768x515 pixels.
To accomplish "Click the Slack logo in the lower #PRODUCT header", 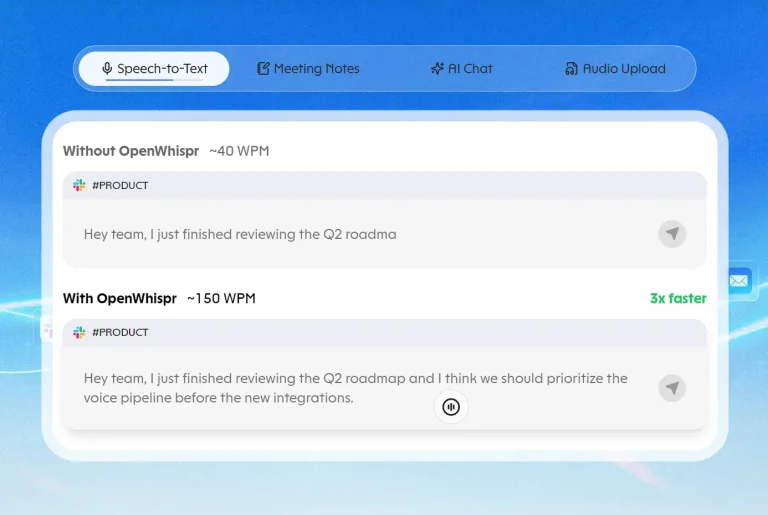I will pos(79,332).
